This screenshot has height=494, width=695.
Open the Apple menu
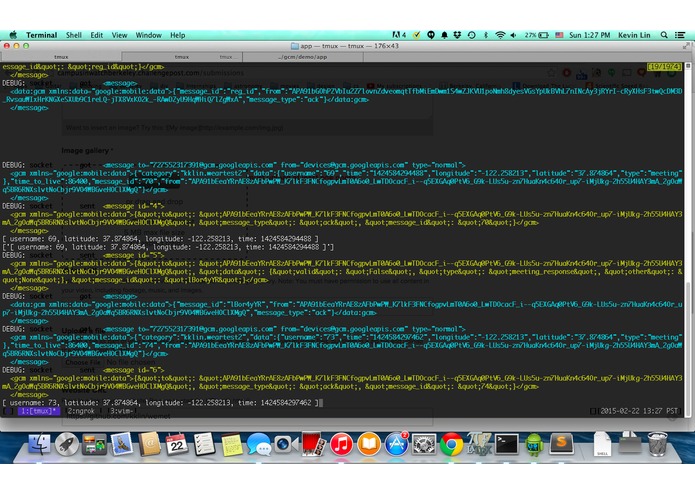(x=13, y=35)
